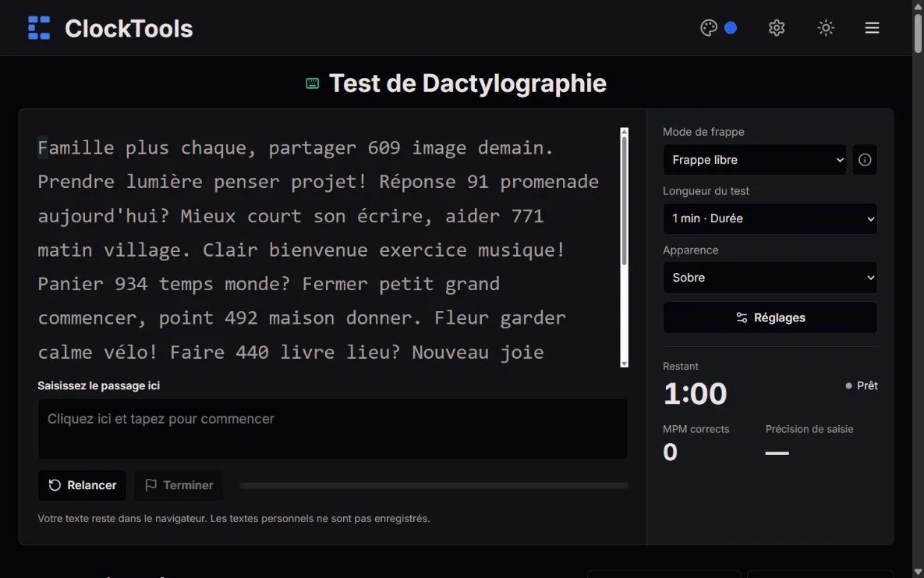The height and width of the screenshot is (578, 924).
Task: Click the keyboard icon beside the title
Action: pyautogui.click(x=313, y=83)
